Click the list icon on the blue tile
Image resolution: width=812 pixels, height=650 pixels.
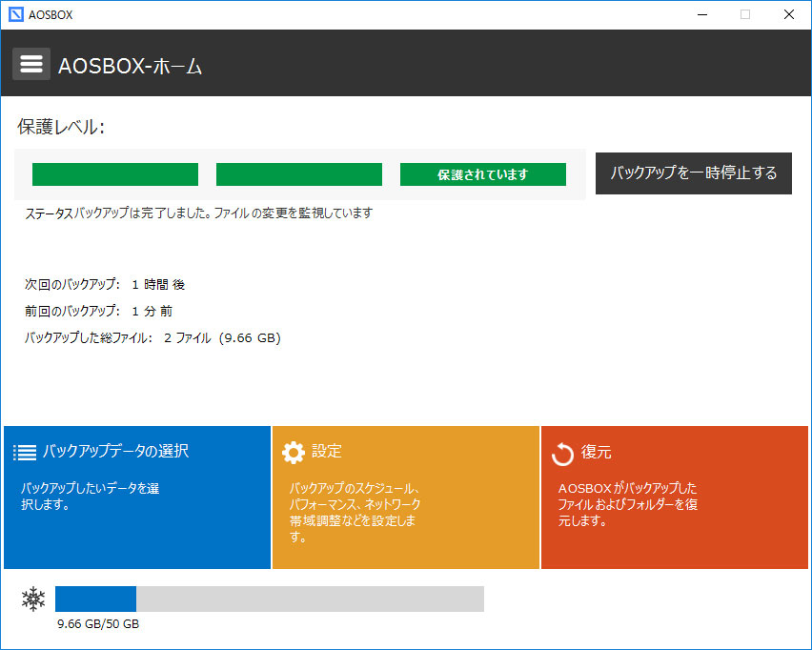coord(25,452)
